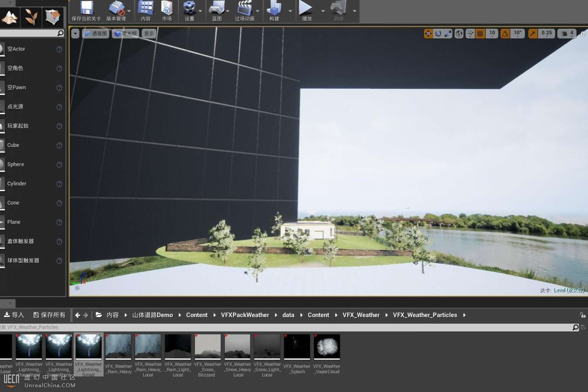588x392 pixels.
Task: Open 版本管理 source control
Action: point(116,11)
